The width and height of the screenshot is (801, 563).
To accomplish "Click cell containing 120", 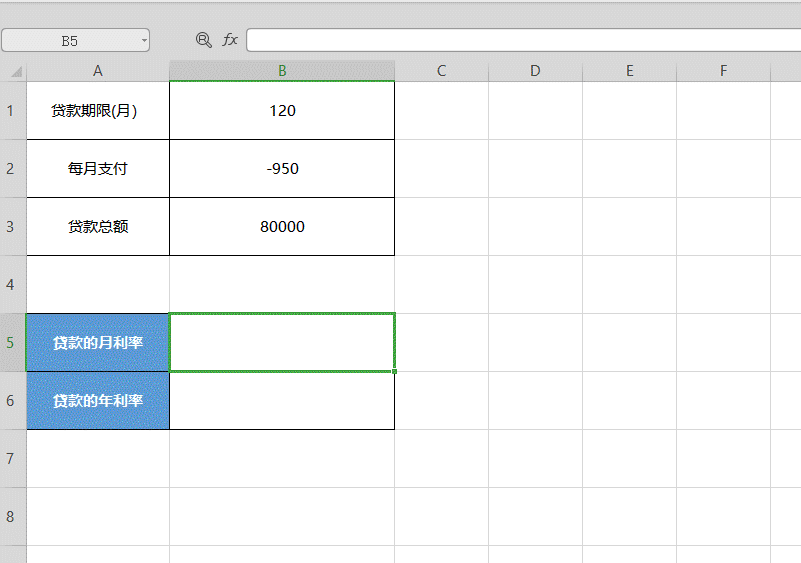I will pos(282,110).
